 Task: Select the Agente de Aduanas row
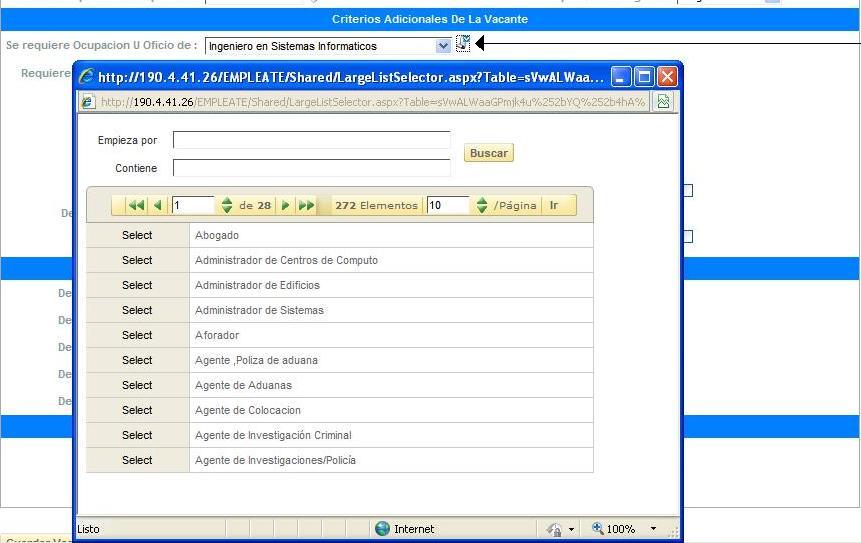click(x=137, y=385)
